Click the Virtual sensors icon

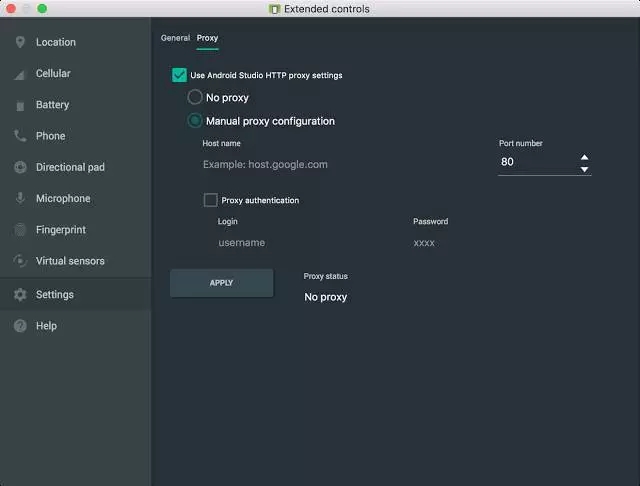tap(20, 261)
